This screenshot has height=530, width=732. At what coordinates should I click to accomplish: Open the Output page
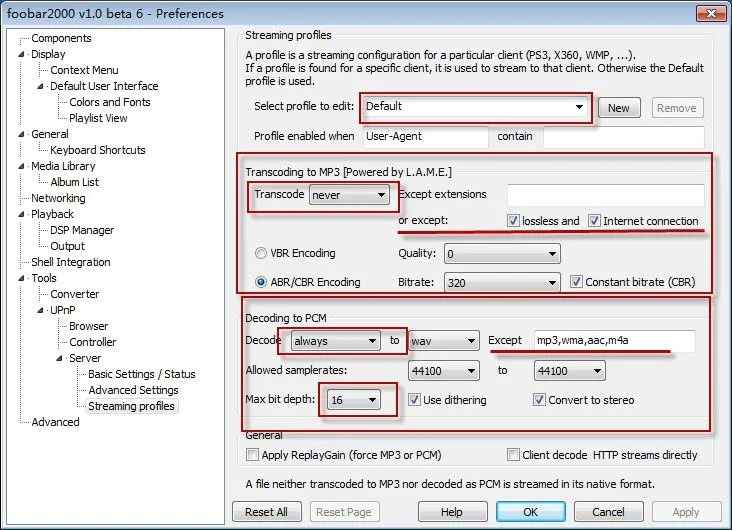[x=67, y=246]
